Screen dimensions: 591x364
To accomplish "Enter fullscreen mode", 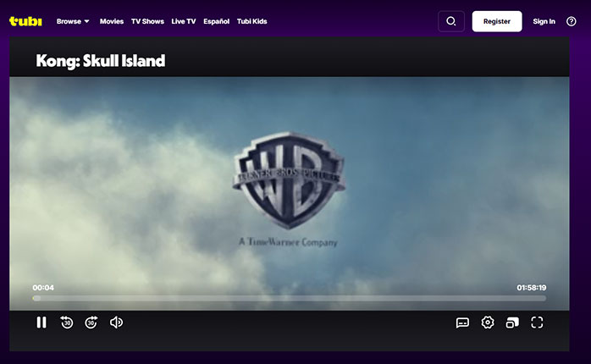I will [537, 323].
